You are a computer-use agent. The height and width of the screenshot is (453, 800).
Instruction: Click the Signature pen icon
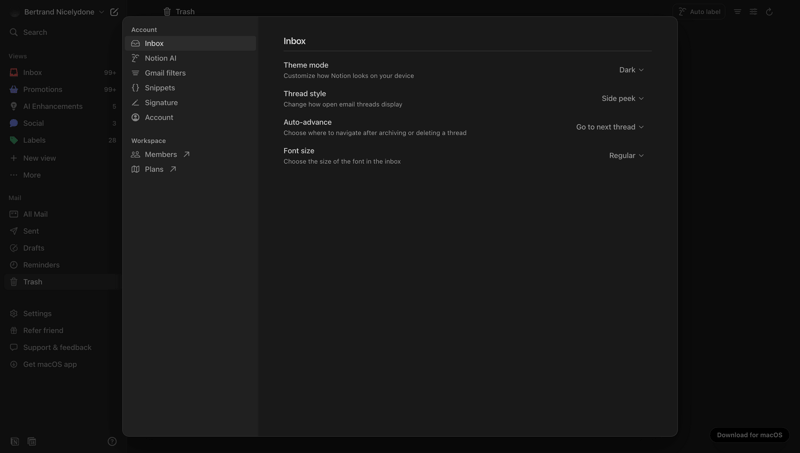(135, 103)
